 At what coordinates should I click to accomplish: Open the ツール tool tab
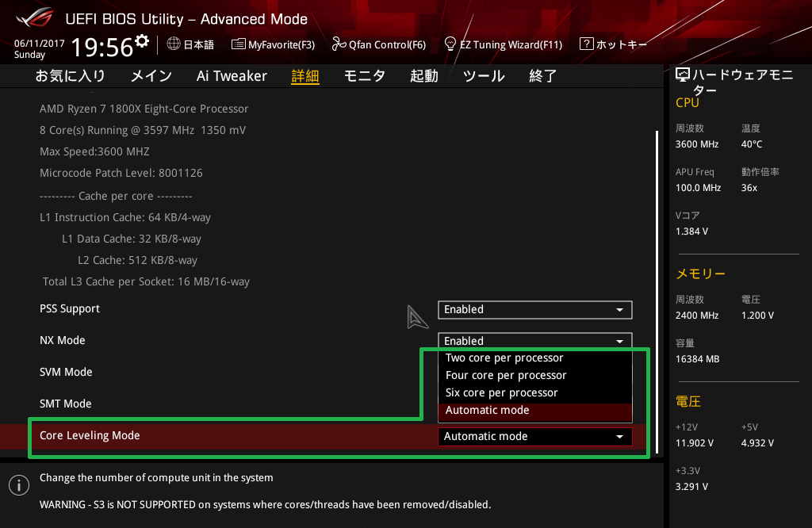[484, 76]
